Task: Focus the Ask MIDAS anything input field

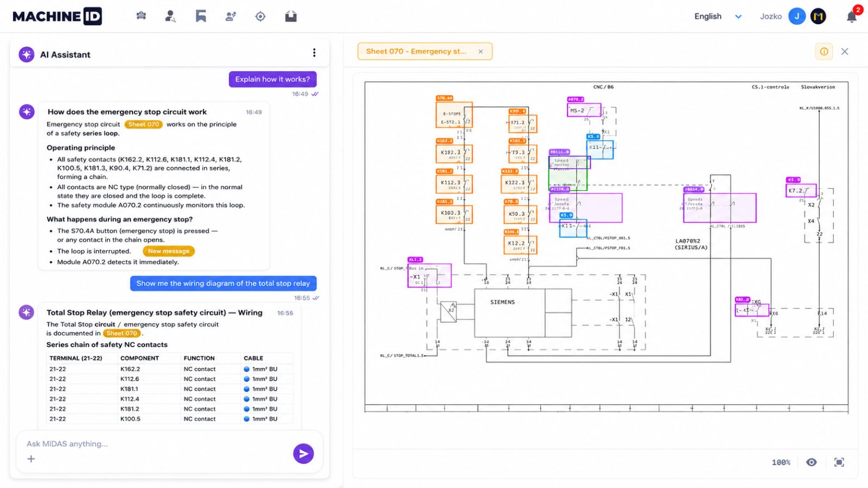Action: pyautogui.click(x=157, y=444)
